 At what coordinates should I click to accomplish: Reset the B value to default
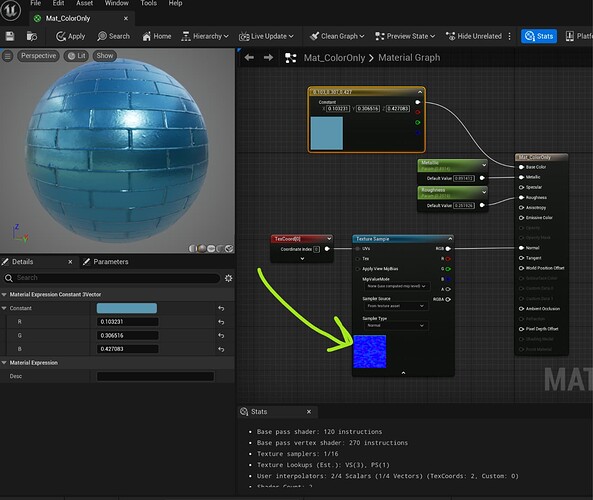coord(221,349)
